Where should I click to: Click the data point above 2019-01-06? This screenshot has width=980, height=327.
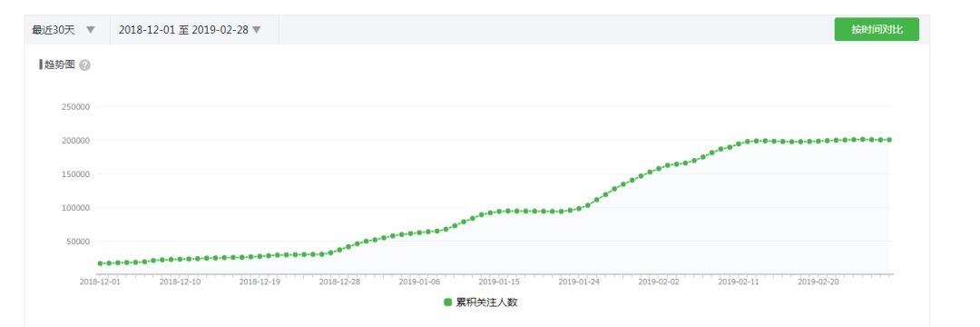[x=419, y=232]
